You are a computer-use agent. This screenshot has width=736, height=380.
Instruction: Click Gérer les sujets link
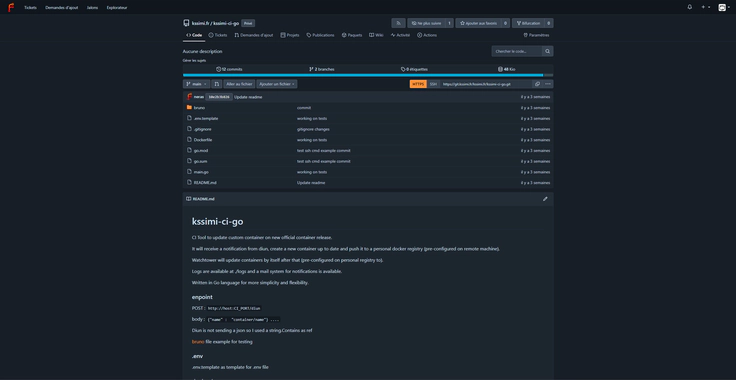click(194, 61)
